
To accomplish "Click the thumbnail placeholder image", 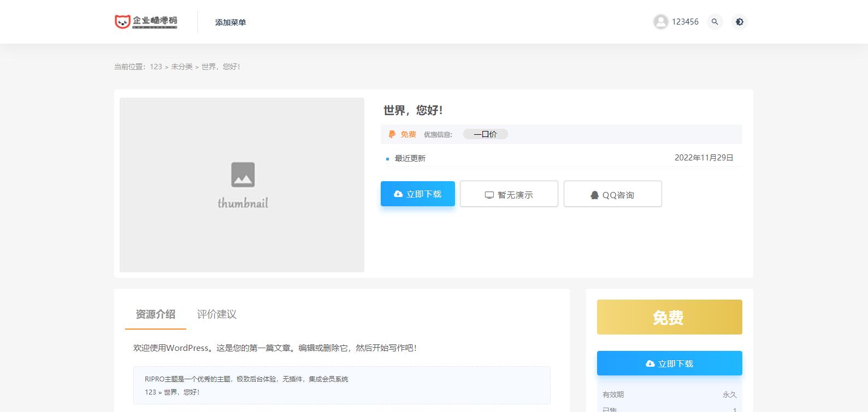I will [242, 185].
